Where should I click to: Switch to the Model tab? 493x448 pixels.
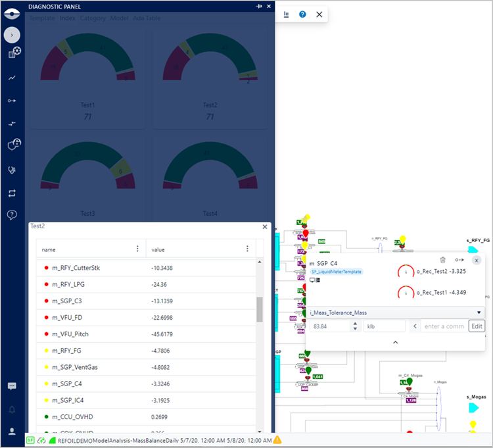pos(120,18)
